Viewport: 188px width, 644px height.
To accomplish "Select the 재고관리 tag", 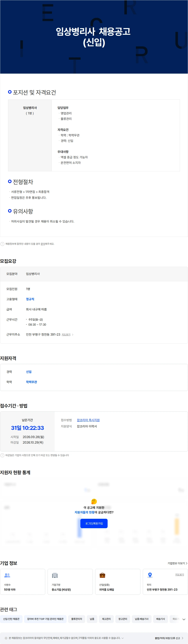I will tap(106, 619).
